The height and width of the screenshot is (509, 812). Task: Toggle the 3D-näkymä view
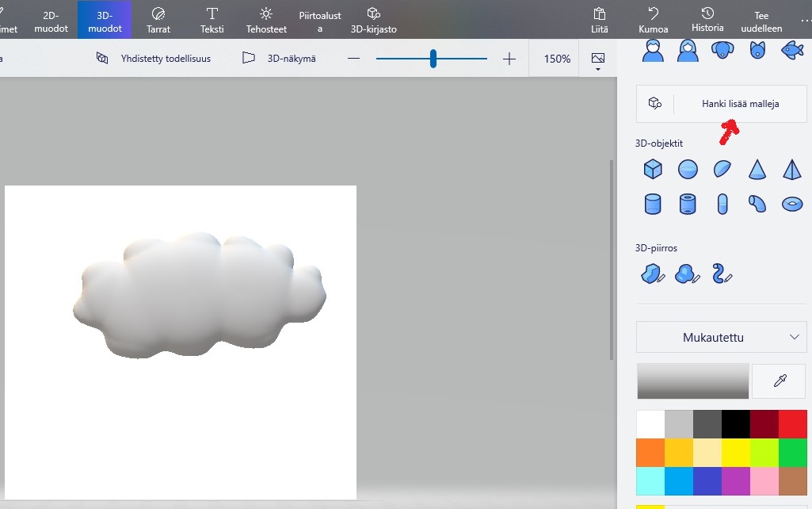[x=279, y=59]
